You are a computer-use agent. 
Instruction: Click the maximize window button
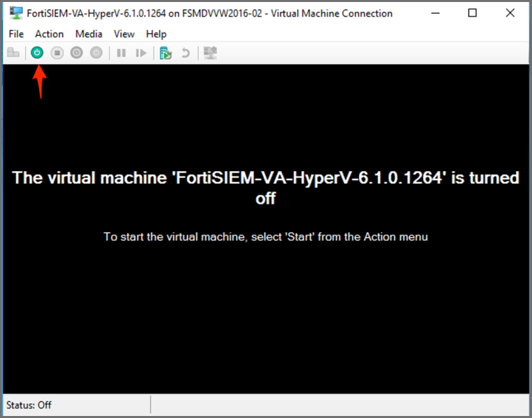(472, 13)
